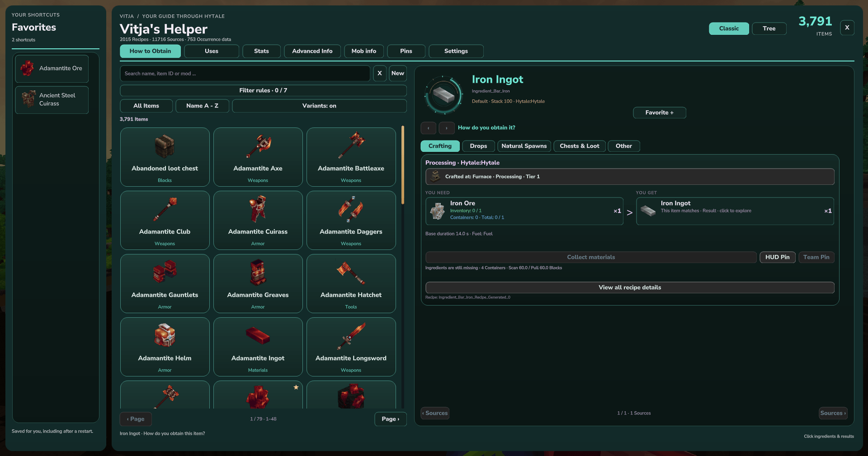Go to previous item page
The width and height of the screenshot is (868, 456).
[x=136, y=419]
